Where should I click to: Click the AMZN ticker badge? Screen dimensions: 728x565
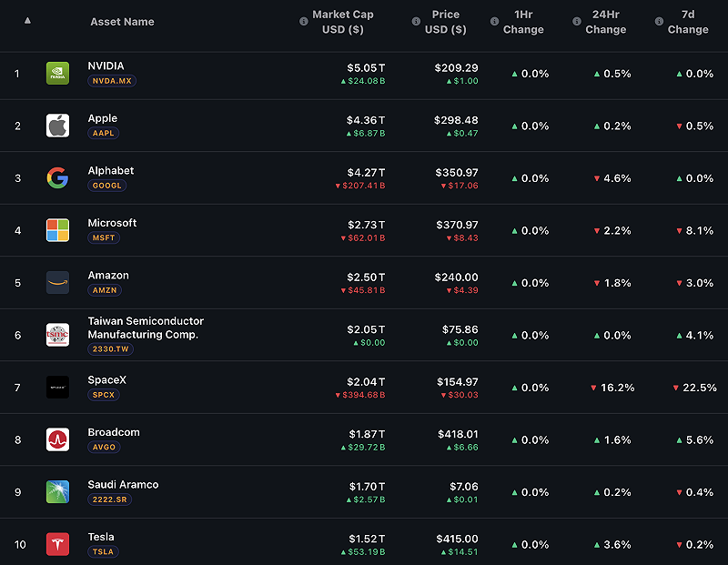coord(105,290)
